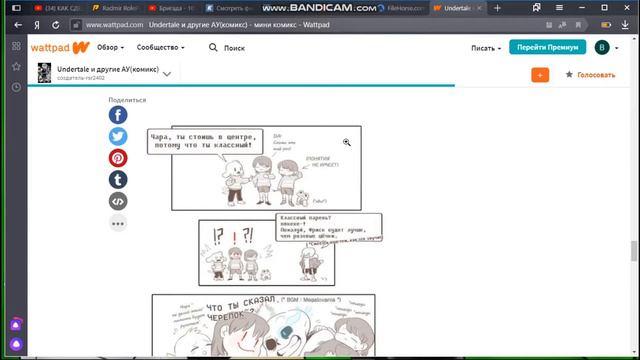Click the embed code share icon
Screen dimensions: 640x360
(x=118, y=201)
